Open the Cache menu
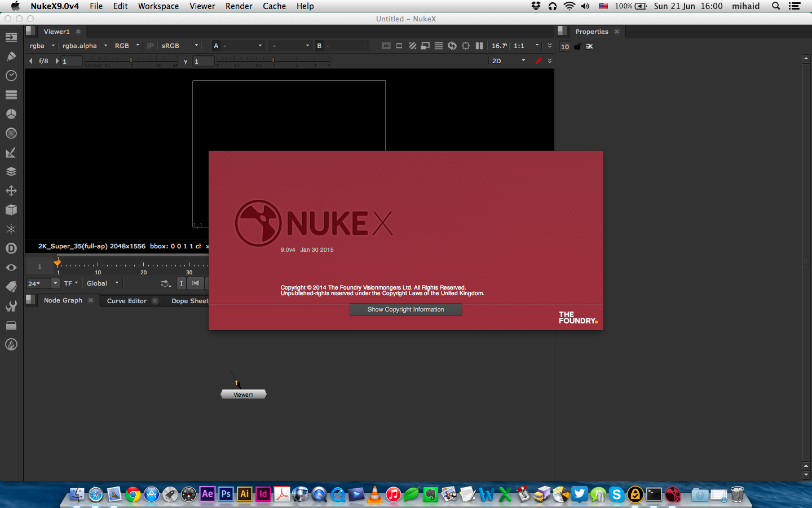 pyautogui.click(x=275, y=6)
